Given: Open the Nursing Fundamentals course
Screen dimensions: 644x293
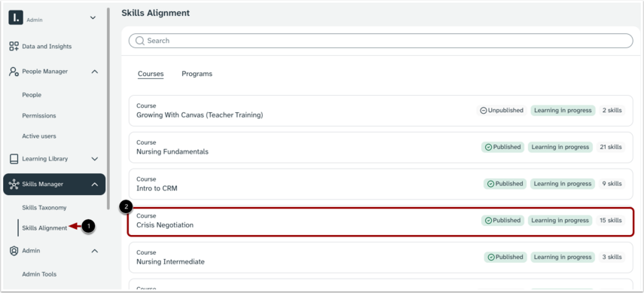Looking at the screenshot, I should point(380,147).
